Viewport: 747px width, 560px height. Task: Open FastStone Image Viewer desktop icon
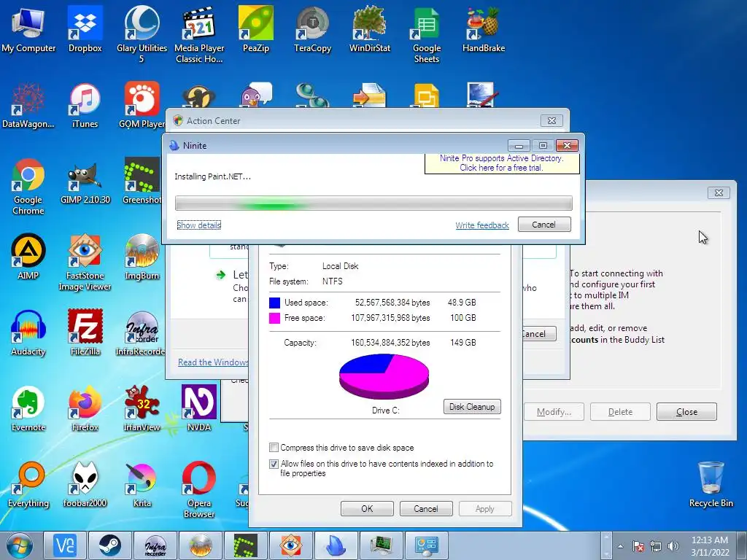point(85,262)
